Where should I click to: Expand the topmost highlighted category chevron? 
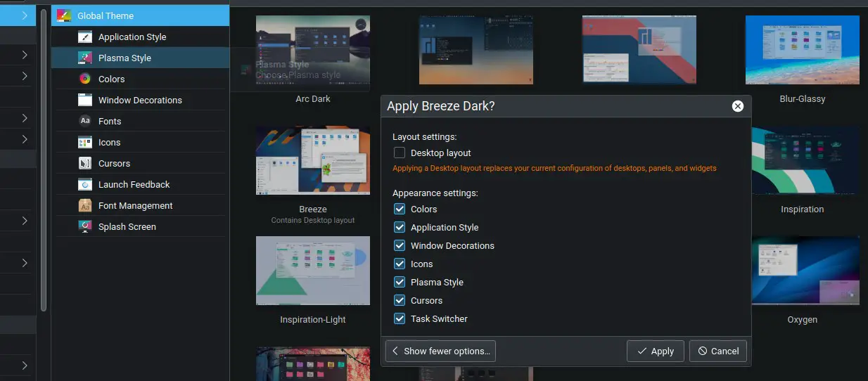(25, 15)
